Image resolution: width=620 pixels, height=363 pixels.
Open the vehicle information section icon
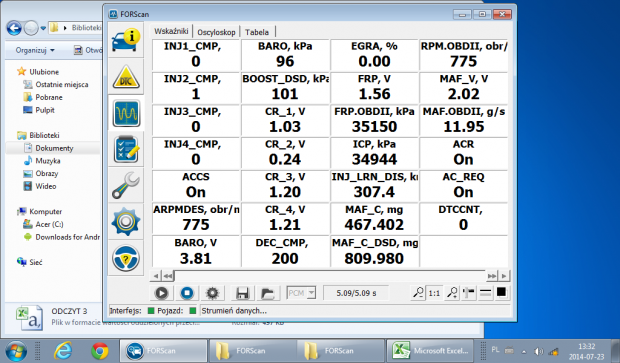pyautogui.click(x=126, y=40)
